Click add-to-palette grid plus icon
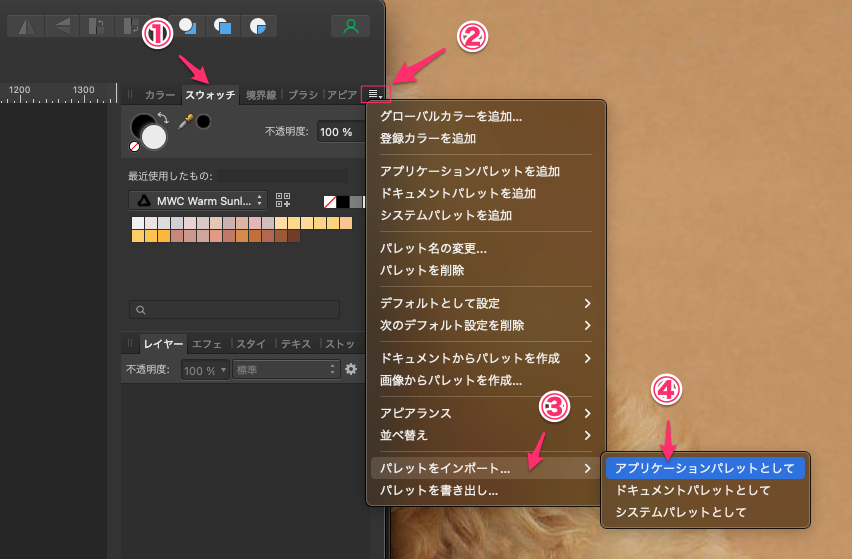This screenshot has width=852, height=559. click(x=283, y=200)
